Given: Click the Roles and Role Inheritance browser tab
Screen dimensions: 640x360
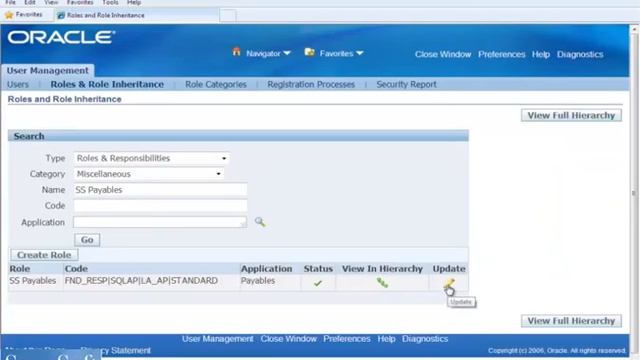Looking at the screenshot, I should click(136, 16).
